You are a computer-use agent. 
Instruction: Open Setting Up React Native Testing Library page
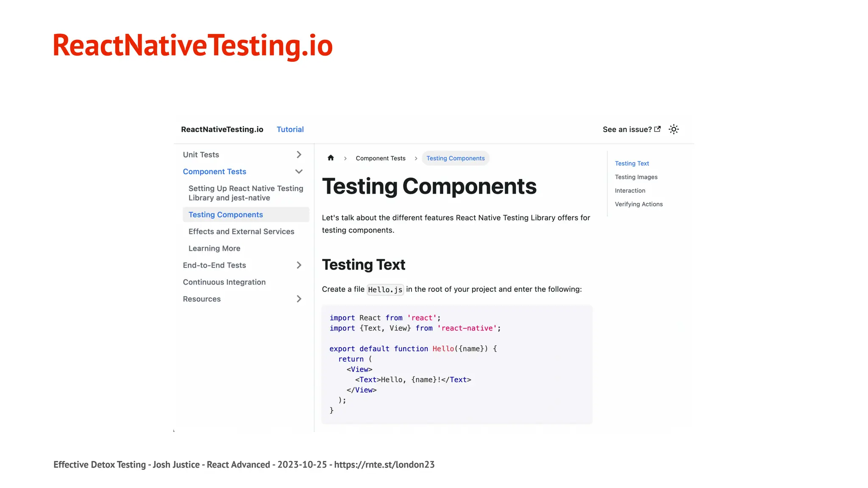click(x=246, y=193)
